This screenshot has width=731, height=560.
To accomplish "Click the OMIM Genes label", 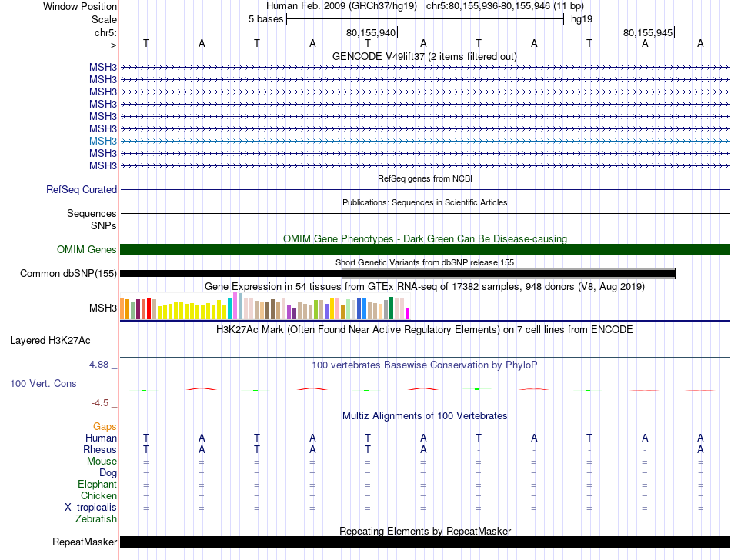I will (87, 250).
